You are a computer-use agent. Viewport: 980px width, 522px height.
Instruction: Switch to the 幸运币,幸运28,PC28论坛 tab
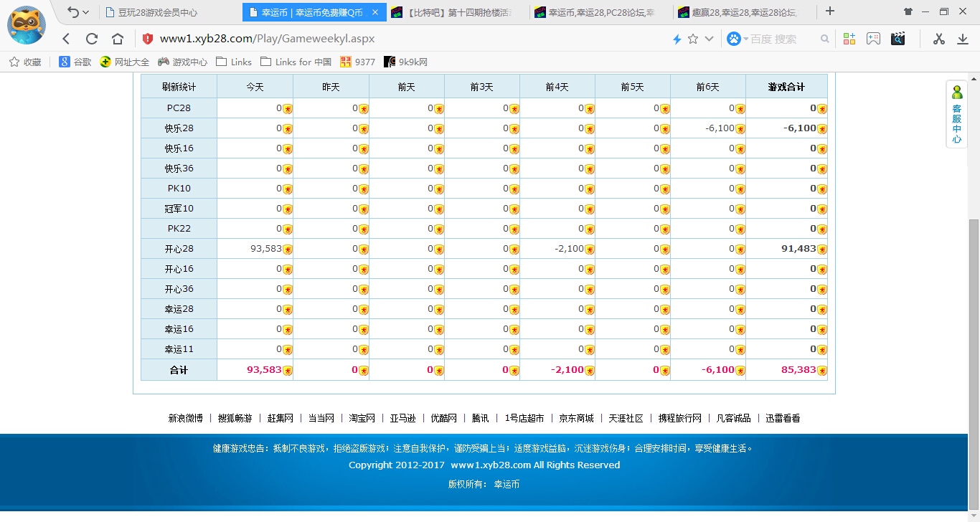601,12
